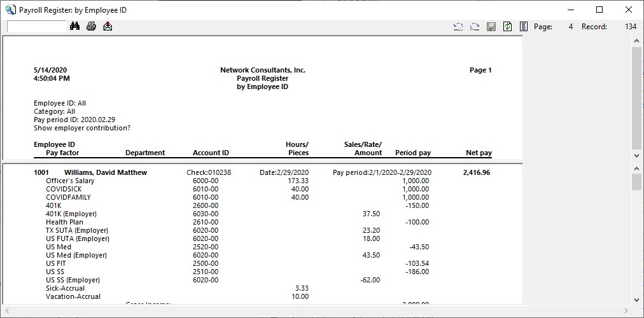644x318 pixels.
Task: Click the page number value 4
Action: click(570, 27)
